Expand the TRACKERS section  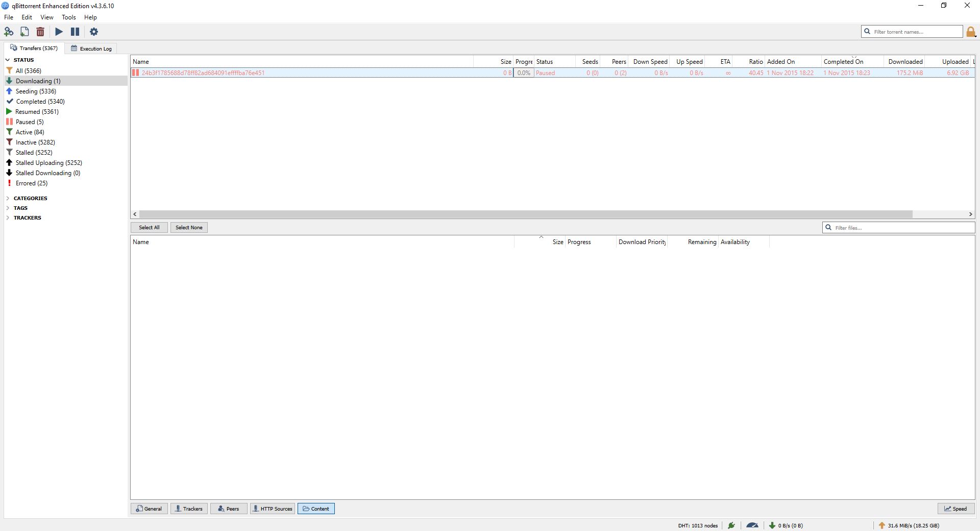8,218
